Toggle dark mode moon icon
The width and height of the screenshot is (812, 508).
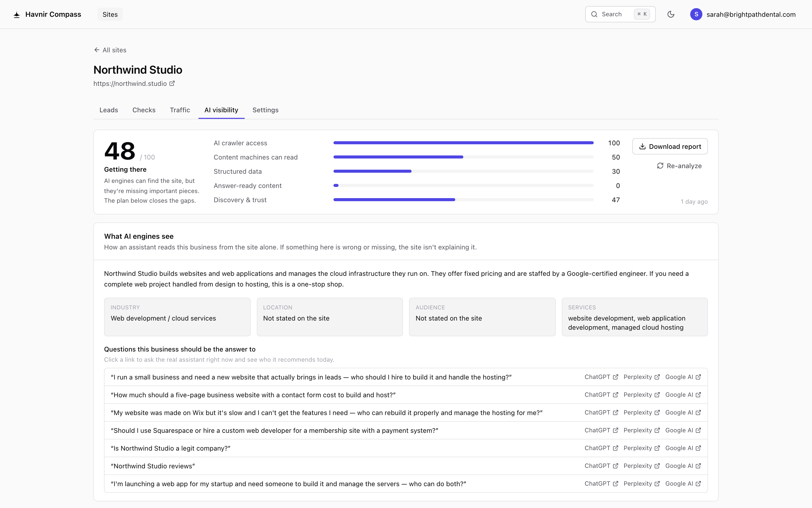[x=671, y=14]
